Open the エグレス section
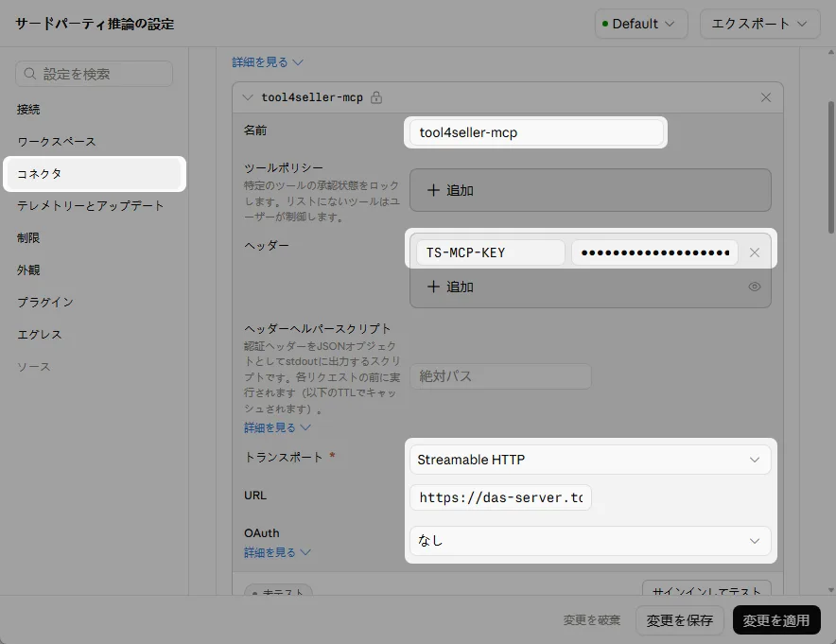The width and height of the screenshot is (836, 644). 40,334
